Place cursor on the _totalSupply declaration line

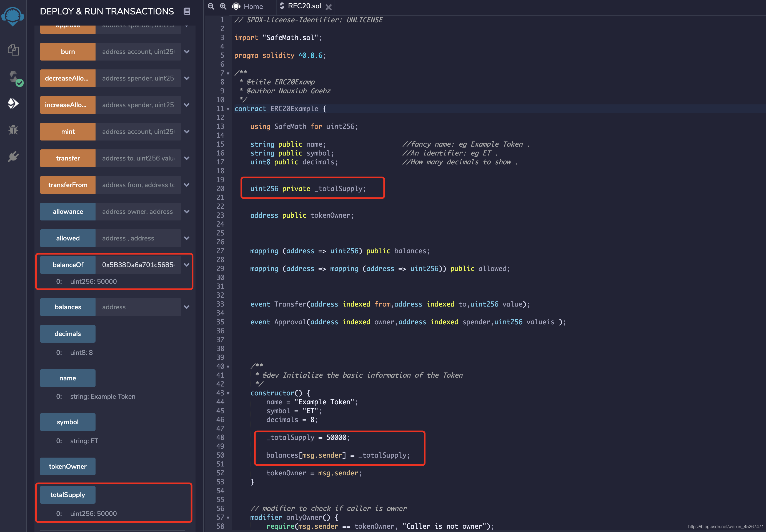pos(308,189)
